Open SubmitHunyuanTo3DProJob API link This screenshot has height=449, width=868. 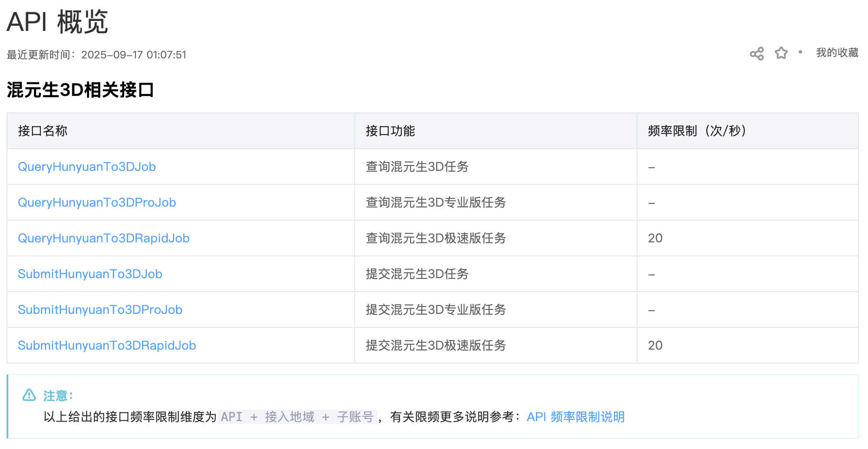click(x=100, y=310)
